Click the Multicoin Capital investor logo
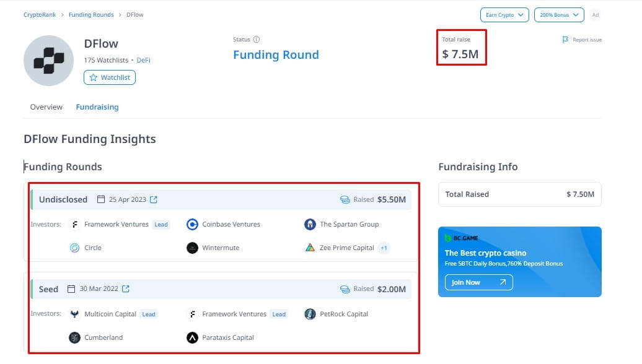The height and width of the screenshot is (364, 642). pyautogui.click(x=74, y=314)
